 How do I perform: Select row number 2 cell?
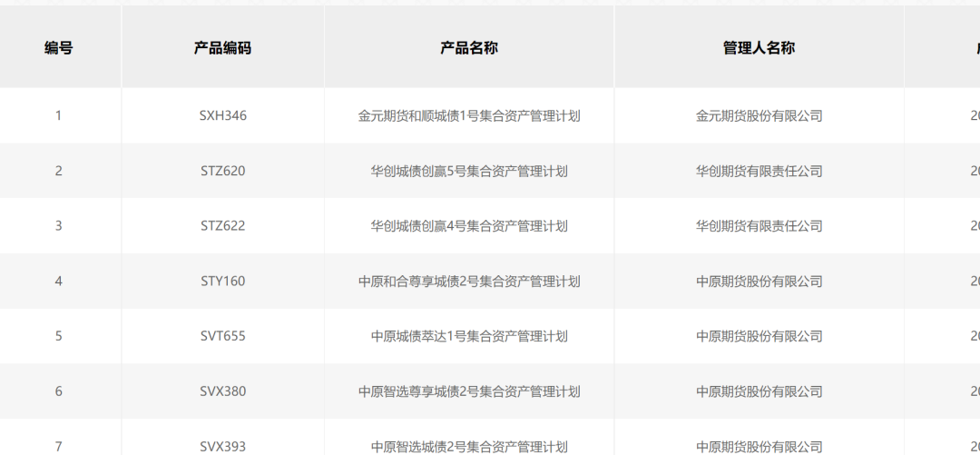point(59,171)
